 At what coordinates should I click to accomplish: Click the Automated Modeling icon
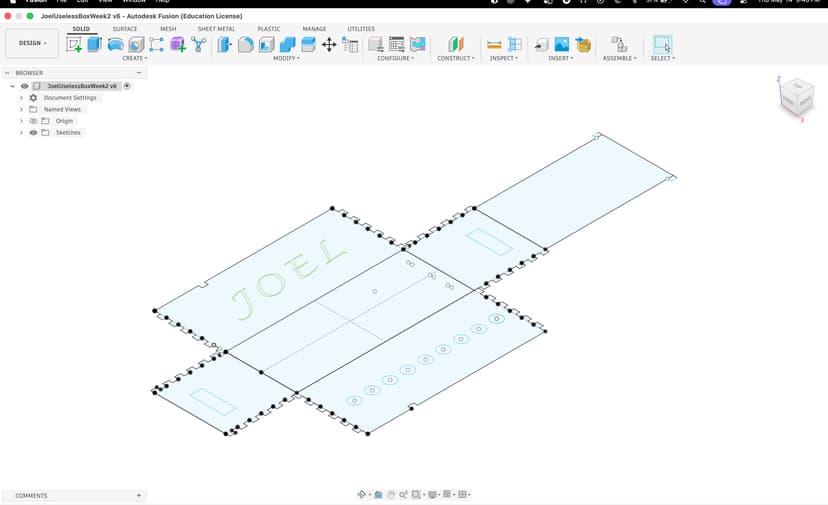click(x=199, y=44)
